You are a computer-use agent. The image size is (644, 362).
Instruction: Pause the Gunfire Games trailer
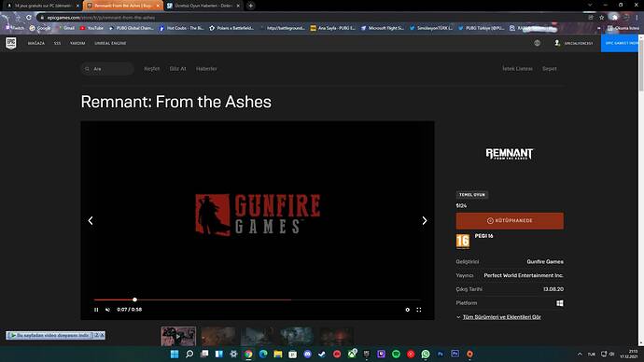pos(96,310)
